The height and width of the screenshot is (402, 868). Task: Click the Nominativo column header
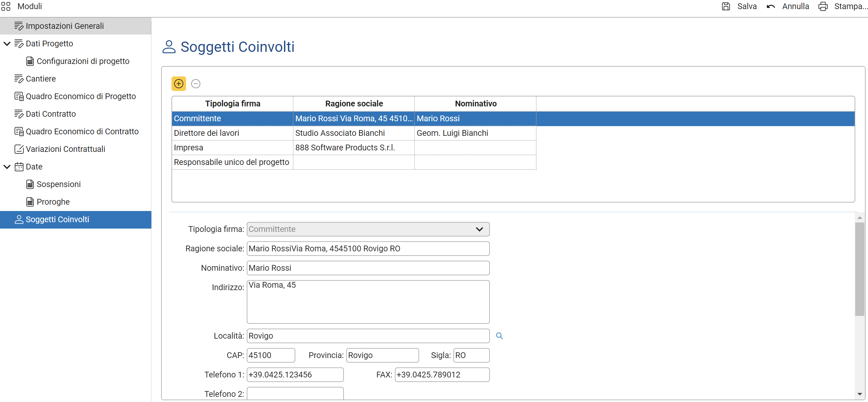click(x=475, y=104)
